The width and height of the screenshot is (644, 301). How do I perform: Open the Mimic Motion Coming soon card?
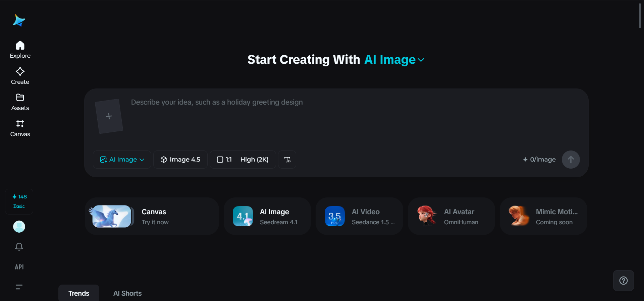(543, 216)
